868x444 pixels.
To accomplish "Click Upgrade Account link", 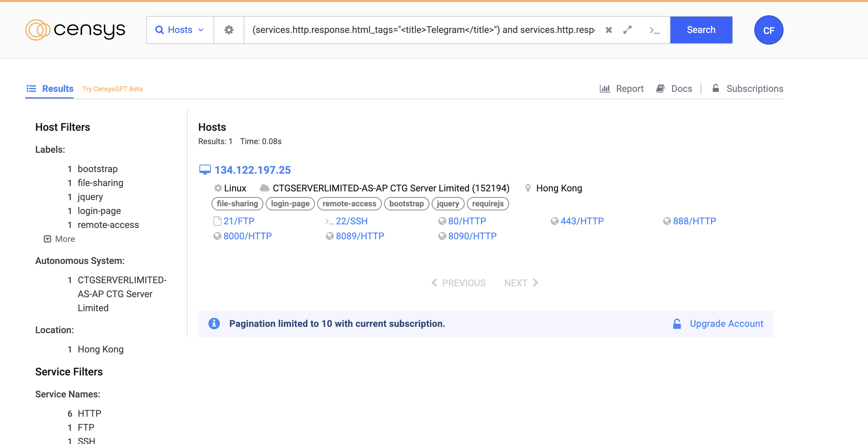I will [x=726, y=323].
